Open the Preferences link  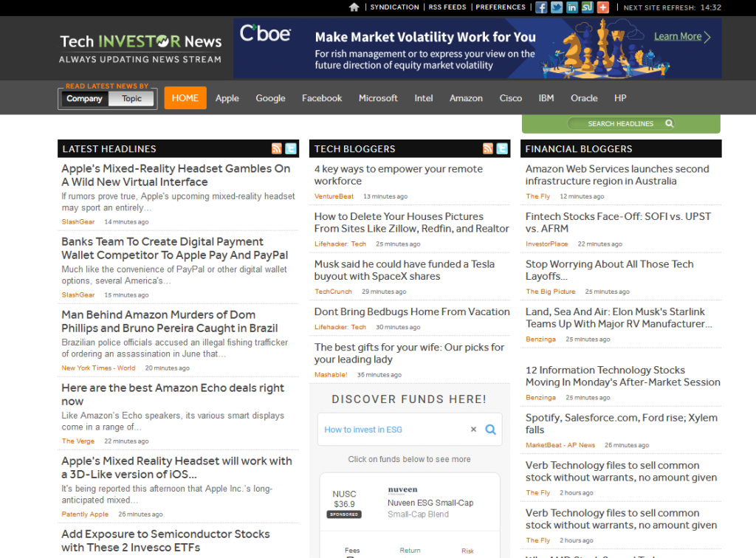click(501, 7)
